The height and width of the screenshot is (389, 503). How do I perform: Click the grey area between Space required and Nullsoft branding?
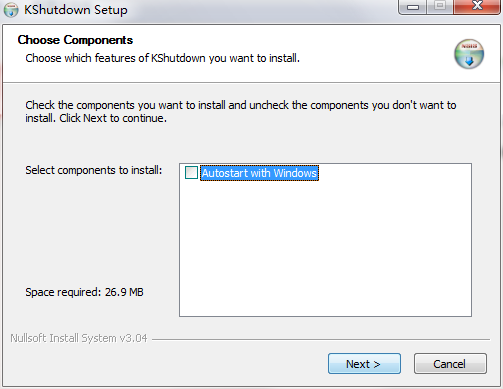[x=90, y=315]
